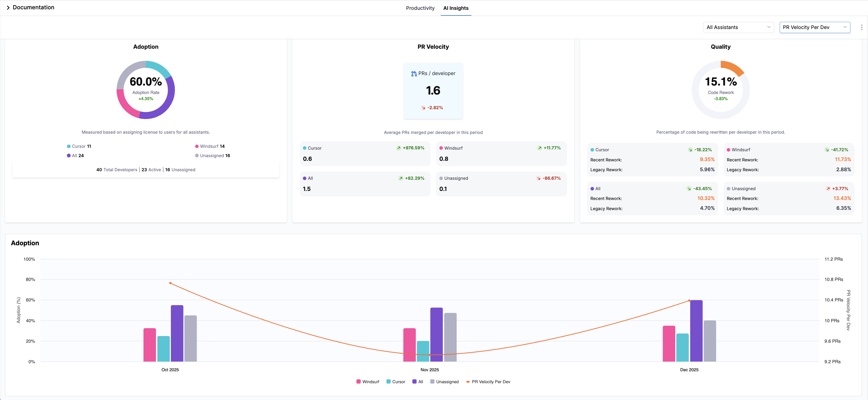Click the green up arrow by +976.59%
The image size is (868, 400).
399,148
